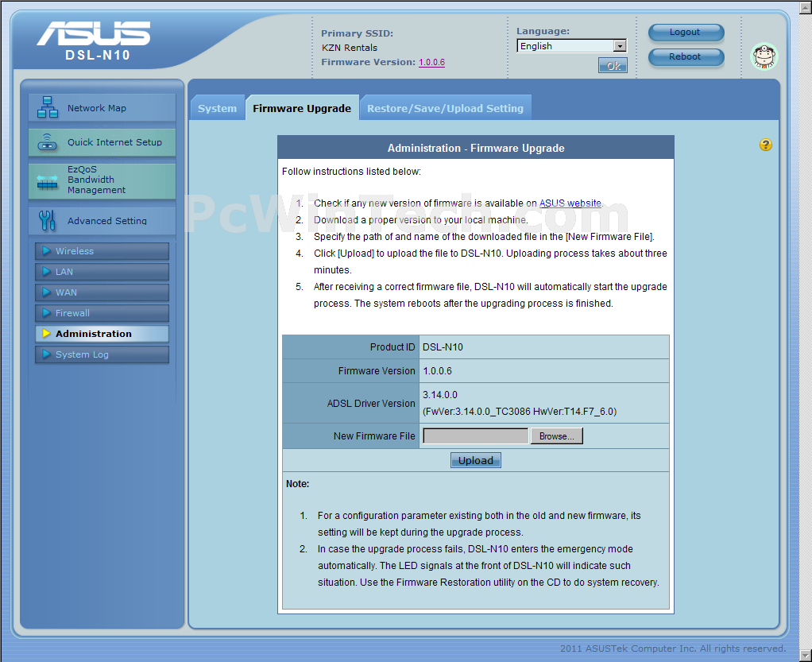Expand the Wireless menu section
This screenshot has width=812, height=662.
[102, 251]
